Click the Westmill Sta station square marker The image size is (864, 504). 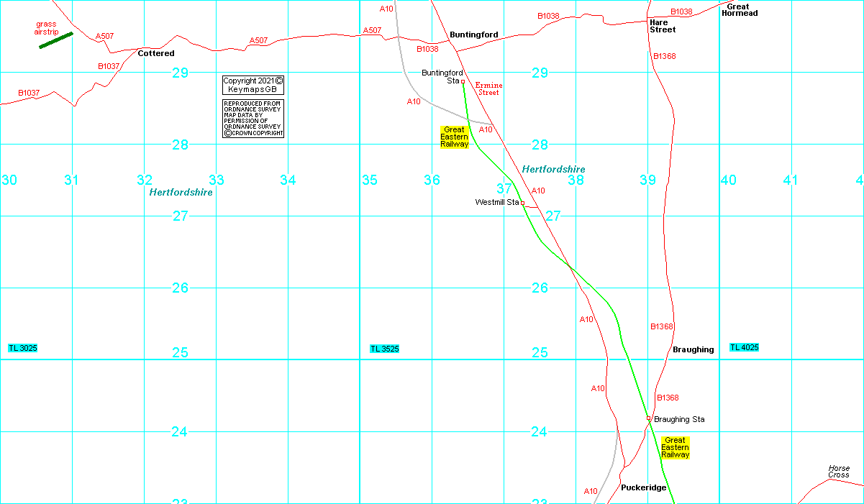point(523,203)
